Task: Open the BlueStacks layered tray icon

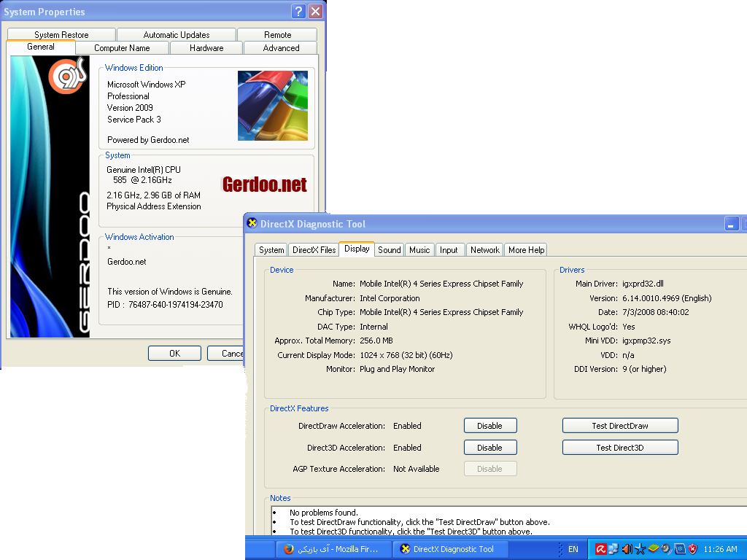Action: pyautogui.click(x=654, y=548)
